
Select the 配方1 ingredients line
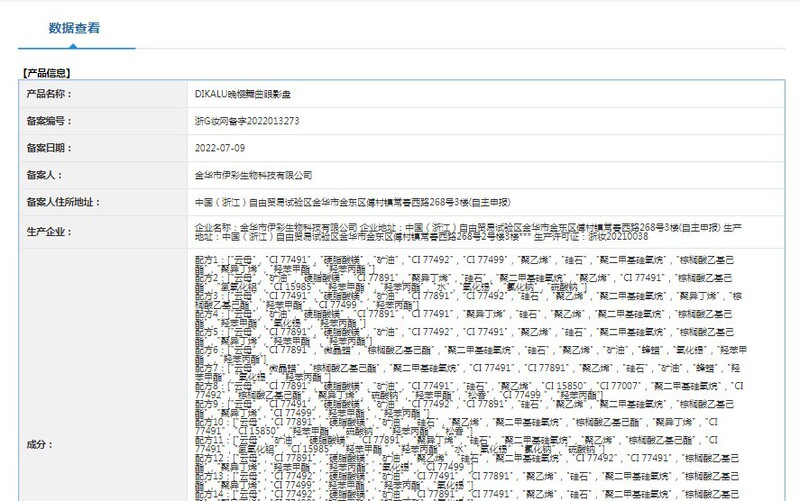464,264
